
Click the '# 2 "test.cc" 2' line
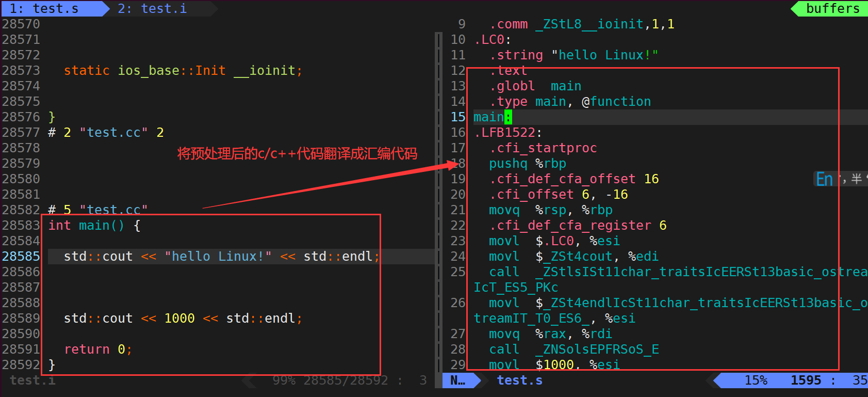(106, 133)
